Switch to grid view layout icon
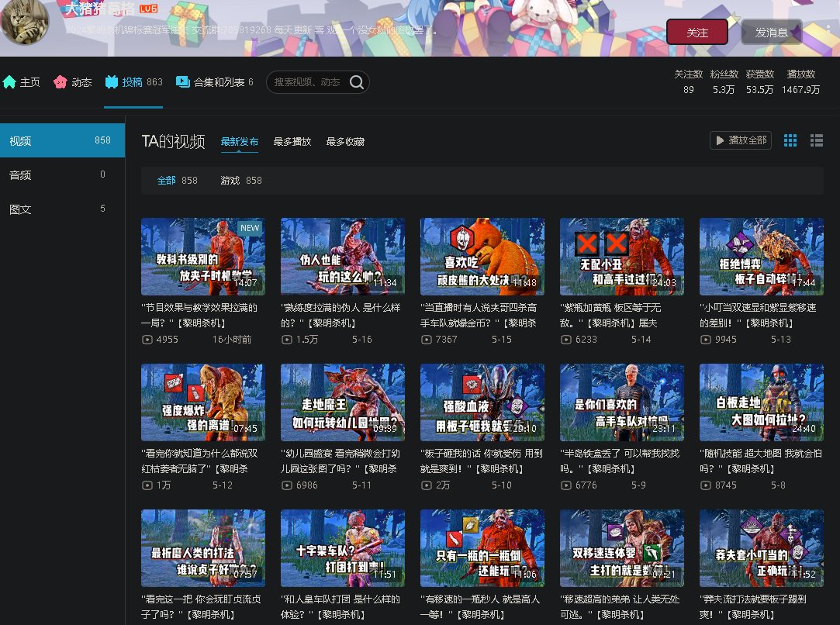Viewport: 840px width, 625px height. tap(790, 140)
